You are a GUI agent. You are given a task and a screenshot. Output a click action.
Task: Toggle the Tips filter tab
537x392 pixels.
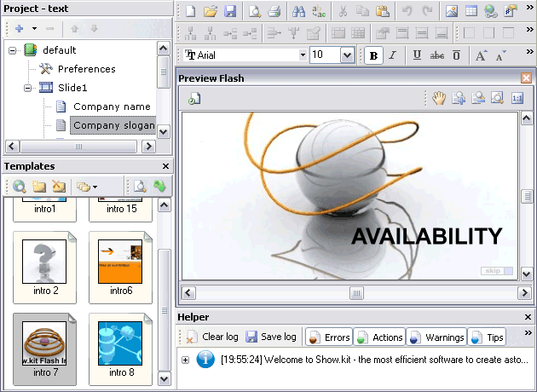[487, 337]
